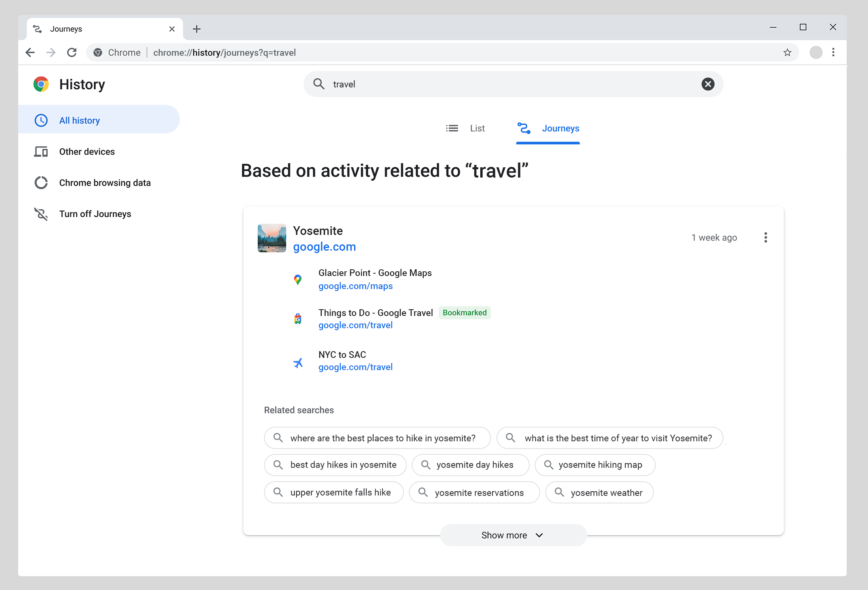
Task: Clear the travel search with X icon
Action: pos(708,84)
